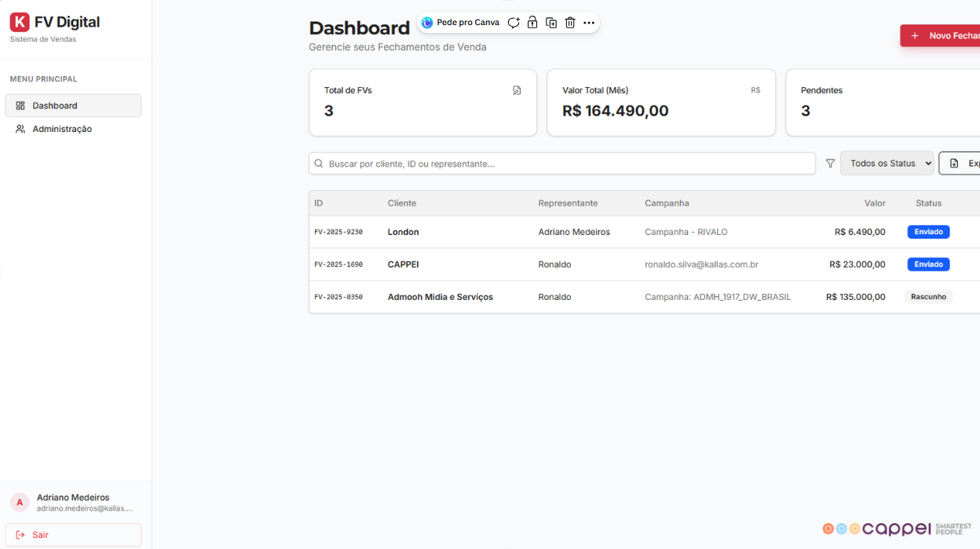
Task: Click the duplicate icon in floating toolbar
Action: click(551, 23)
